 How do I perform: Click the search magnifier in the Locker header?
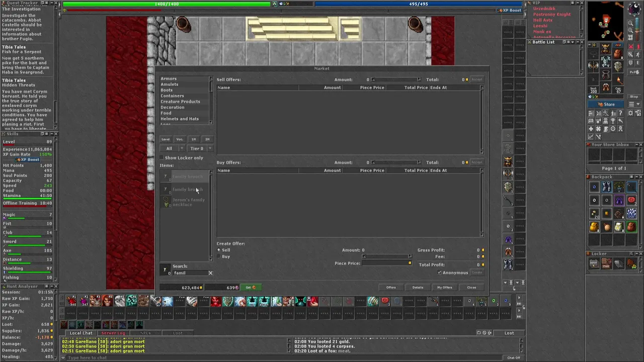pos(631,253)
